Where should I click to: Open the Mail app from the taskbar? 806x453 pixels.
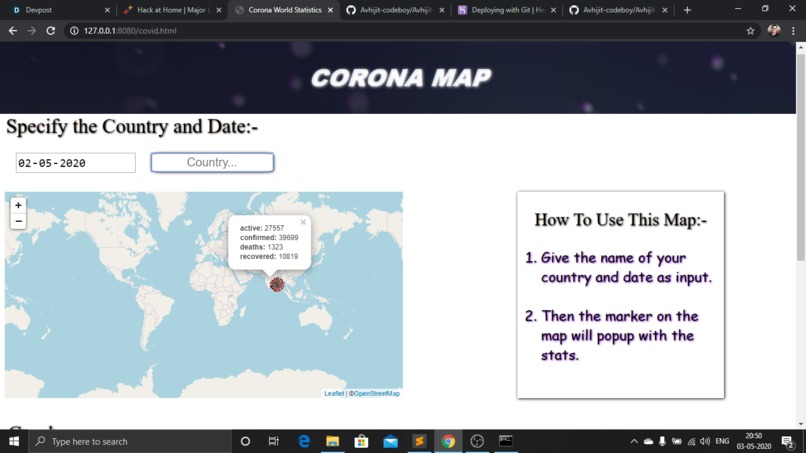(390, 441)
